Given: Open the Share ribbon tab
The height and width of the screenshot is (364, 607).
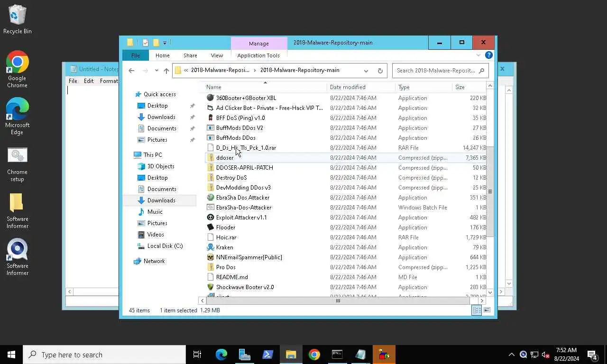Looking at the screenshot, I should coord(190,55).
